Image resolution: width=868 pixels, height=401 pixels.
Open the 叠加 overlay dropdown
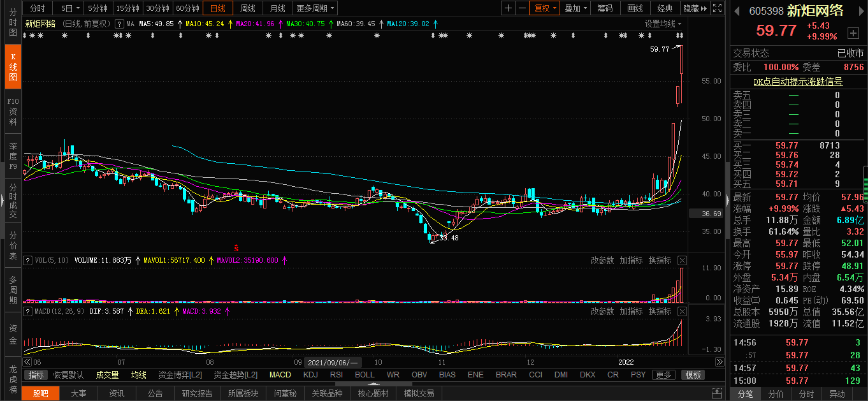pyautogui.click(x=575, y=8)
